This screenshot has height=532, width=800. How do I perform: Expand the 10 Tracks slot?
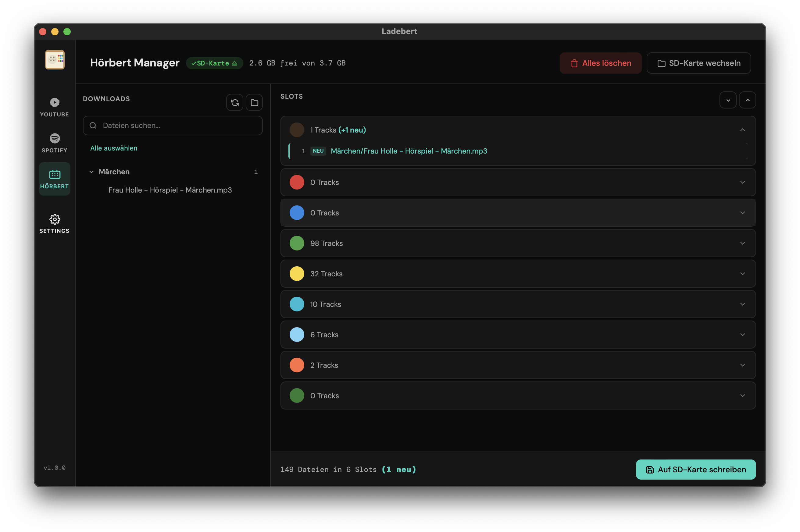coord(742,304)
